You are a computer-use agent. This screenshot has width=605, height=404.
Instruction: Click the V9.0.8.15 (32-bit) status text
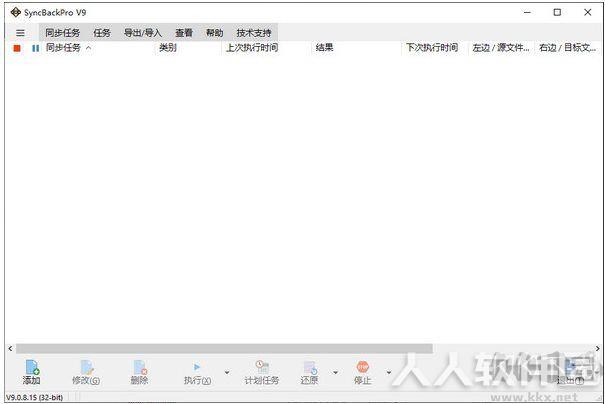[35, 397]
